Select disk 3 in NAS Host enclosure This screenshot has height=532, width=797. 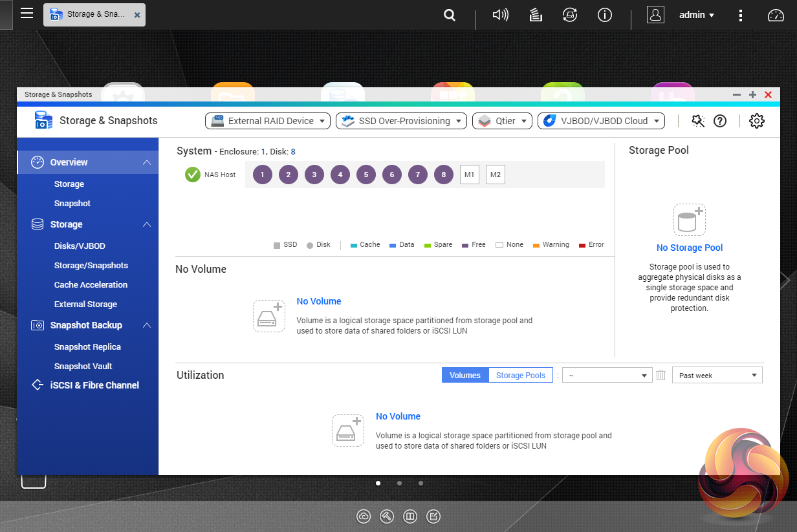click(x=314, y=175)
